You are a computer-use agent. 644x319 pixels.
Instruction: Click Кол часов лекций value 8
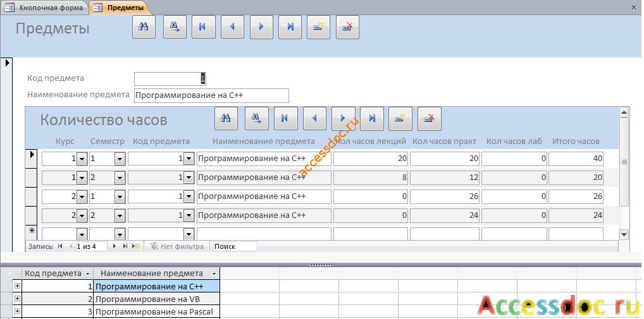371,178
